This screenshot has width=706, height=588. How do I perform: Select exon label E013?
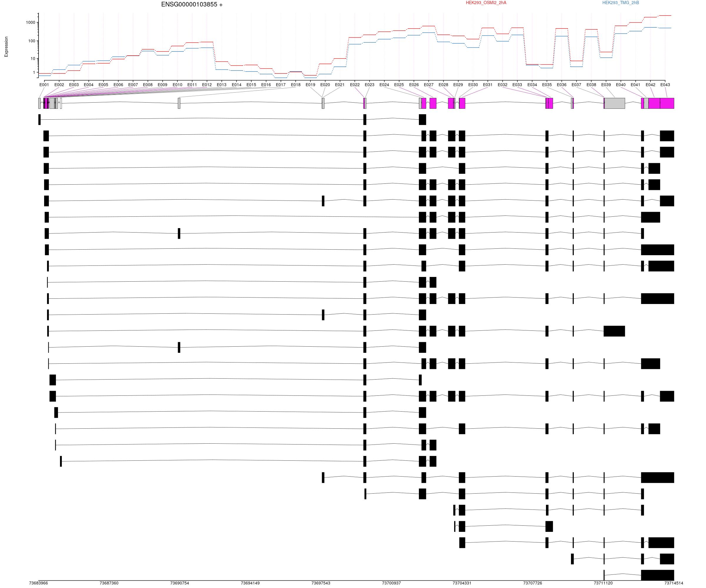[x=222, y=85]
